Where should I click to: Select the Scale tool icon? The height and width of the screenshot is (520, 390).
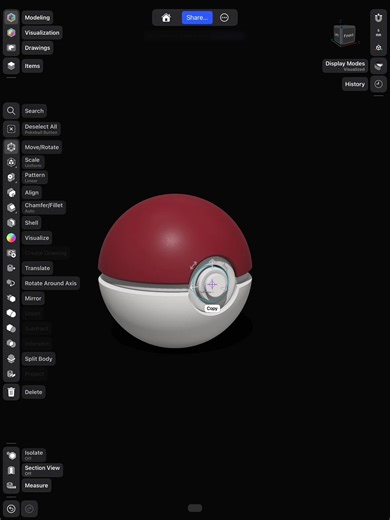[11, 162]
